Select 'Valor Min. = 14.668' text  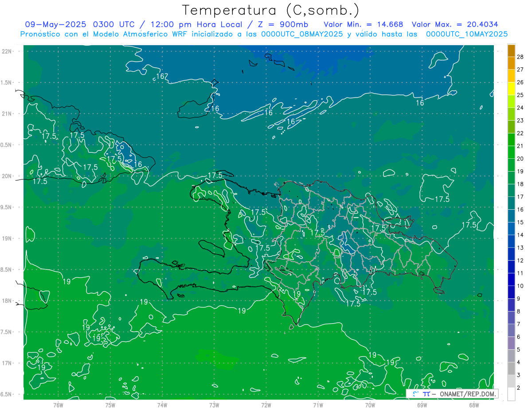pyautogui.click(x=364, y=24)
